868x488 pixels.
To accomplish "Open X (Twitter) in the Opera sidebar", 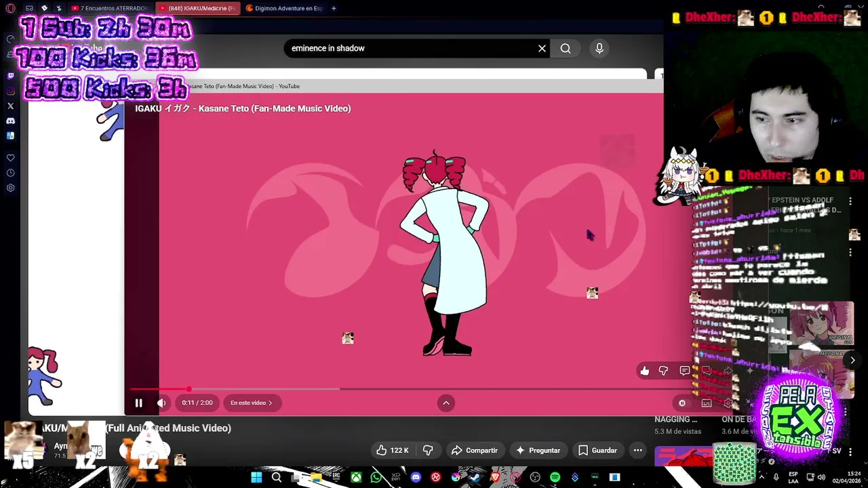I will click(x=10, y=106).
